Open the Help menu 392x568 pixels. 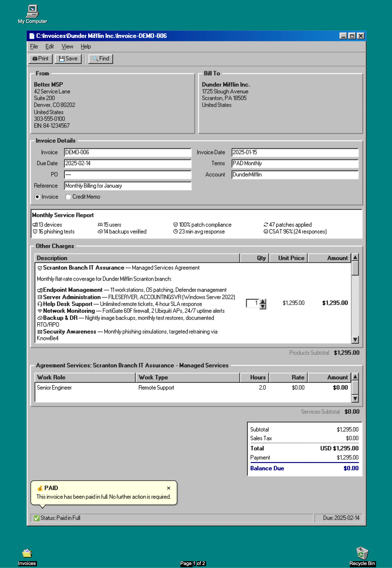86,46
